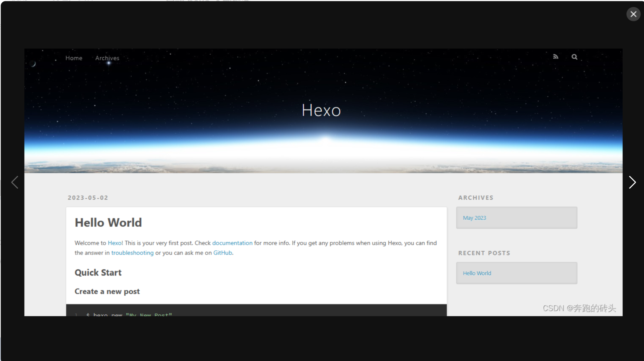Open the Home nav item
644x361 pixels.
[x=74, y=58]
